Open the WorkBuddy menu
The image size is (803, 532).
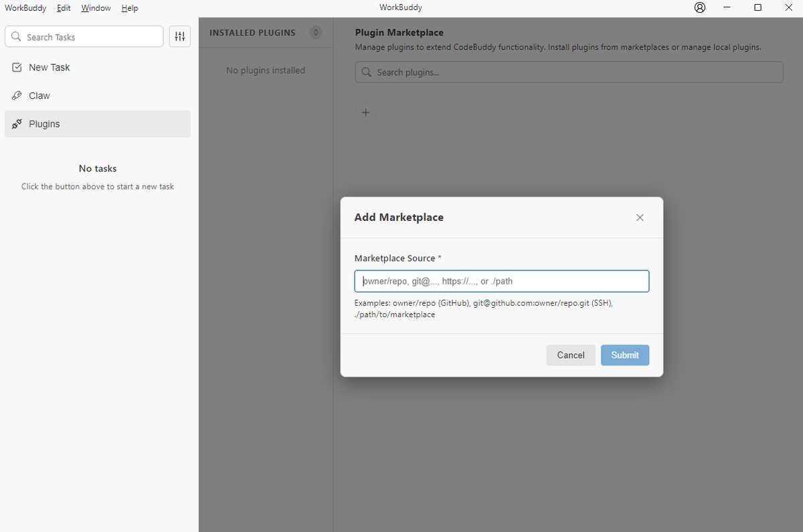click(25, 8)
